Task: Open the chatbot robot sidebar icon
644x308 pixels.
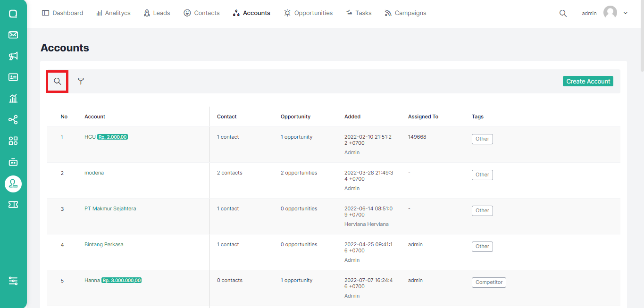Action: [13, 162]
